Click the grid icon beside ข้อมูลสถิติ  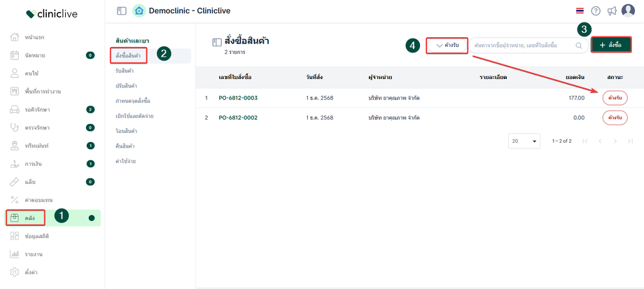point(15,236)
